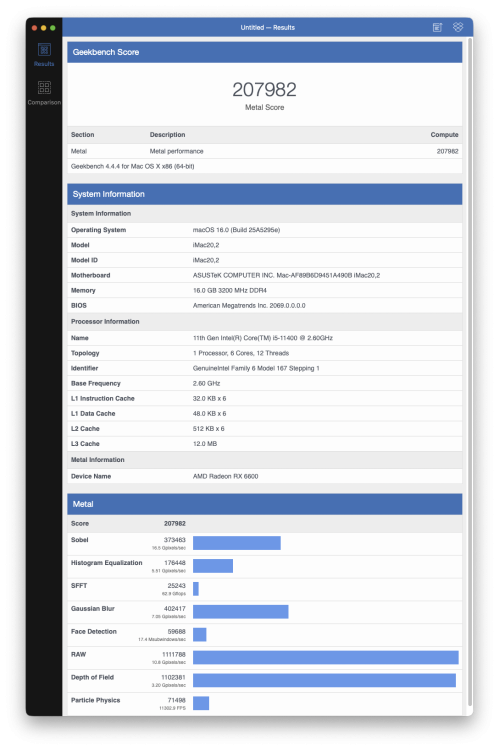Click the 'Particle Physics' workload label
This screenshot has height=750, width=499.
[96, 700]
